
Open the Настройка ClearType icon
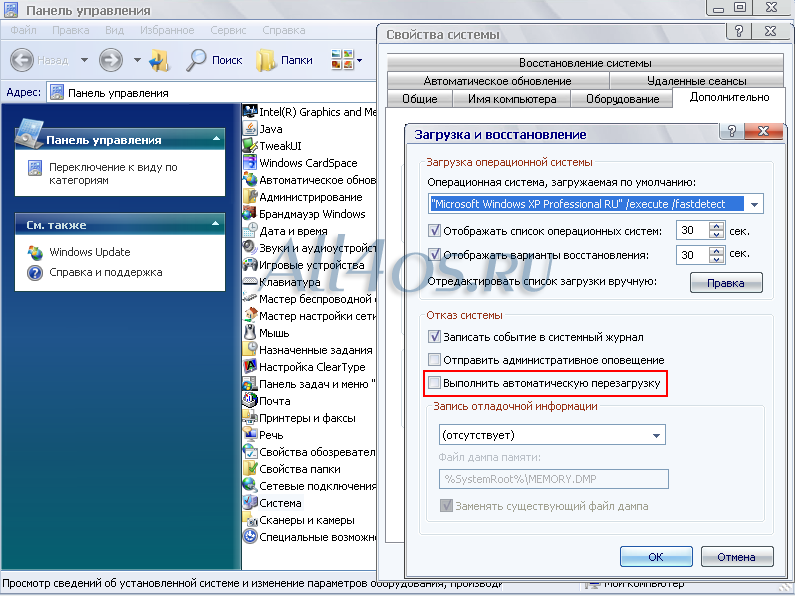click(250, 367)
